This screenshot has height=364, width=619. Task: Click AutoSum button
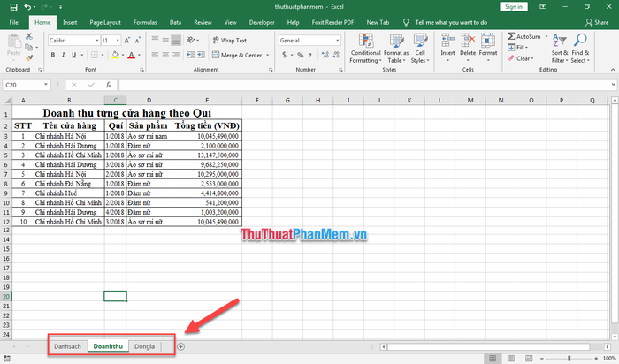(523, 36)
